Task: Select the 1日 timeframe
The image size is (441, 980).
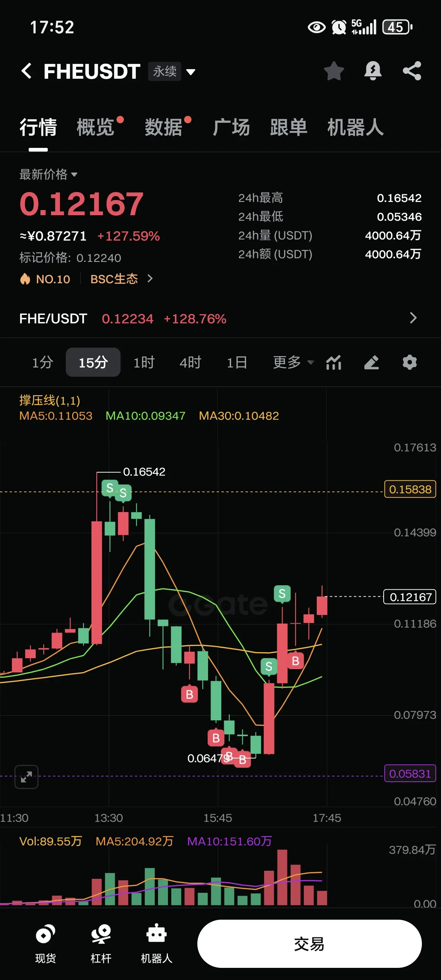Action: pyautogui.click(x=237, y=362)
